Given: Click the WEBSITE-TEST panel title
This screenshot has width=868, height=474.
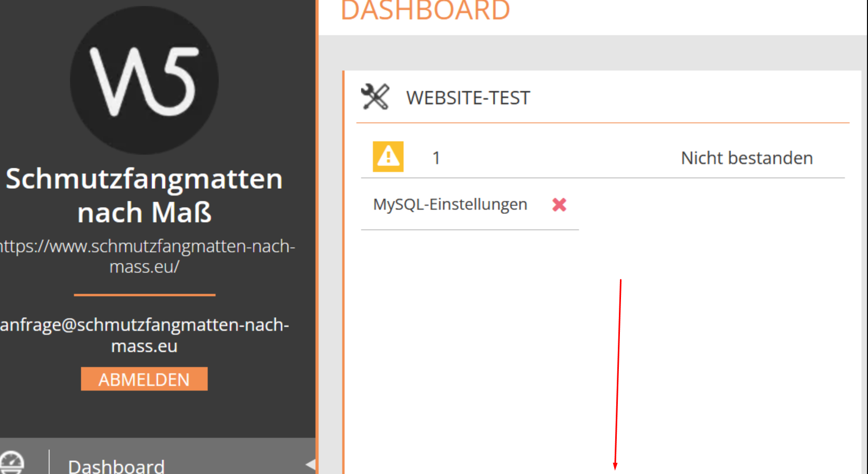Looking at the screenshot, I should (468, 98).
